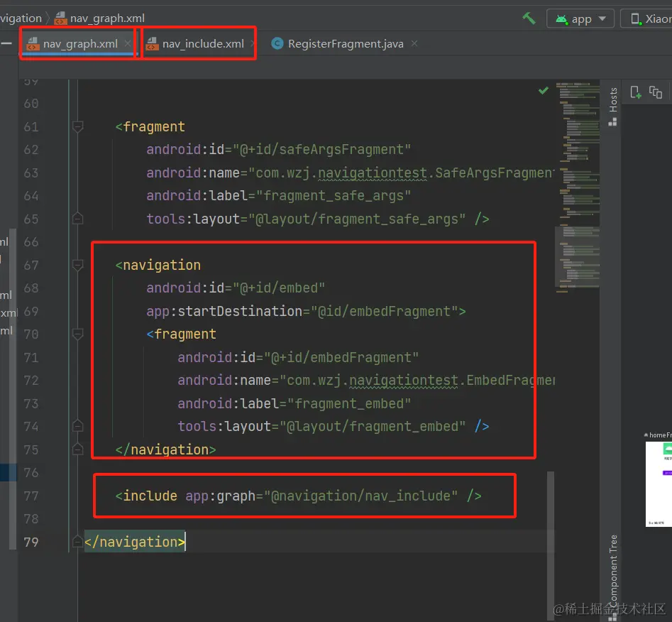Click nav_graph.xml in the breadcrumb
Image resolution: width=672 pixels, height=622 pixels.
coord(107,18)
